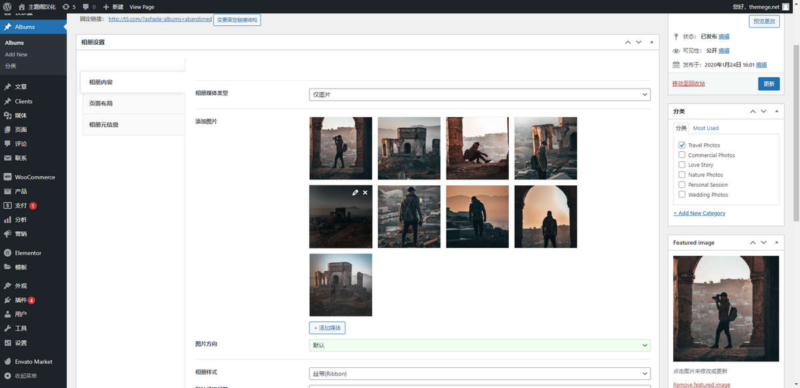Select the photographer-in-archway first gallery thumbnail
This screenshot has width=800, height=388.
click(x=341, y=148)
